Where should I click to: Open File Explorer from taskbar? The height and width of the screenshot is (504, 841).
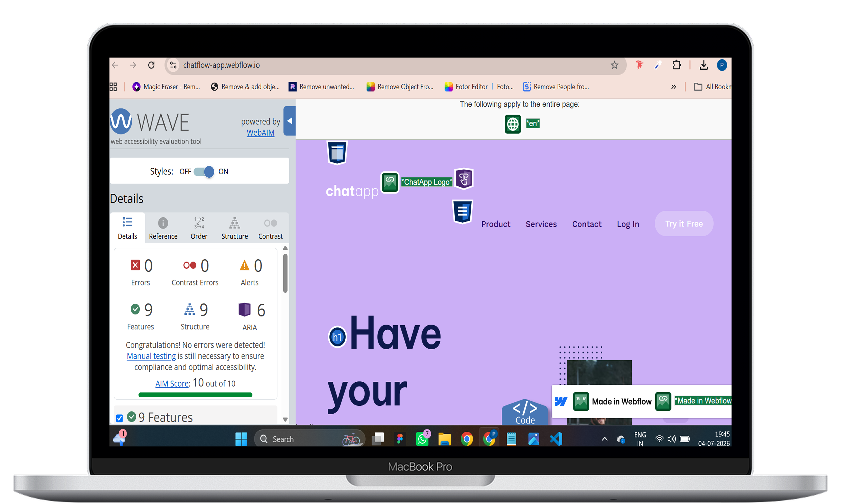[444, 439]
